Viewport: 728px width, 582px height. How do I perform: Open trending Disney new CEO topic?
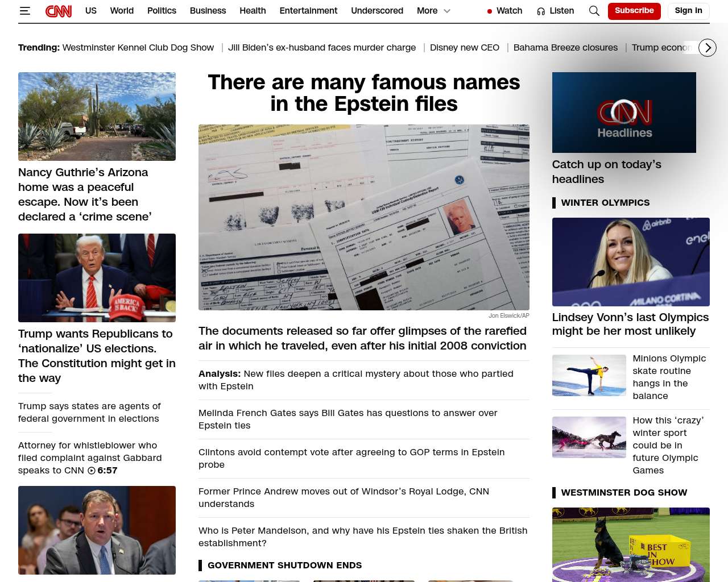point(465,48)
